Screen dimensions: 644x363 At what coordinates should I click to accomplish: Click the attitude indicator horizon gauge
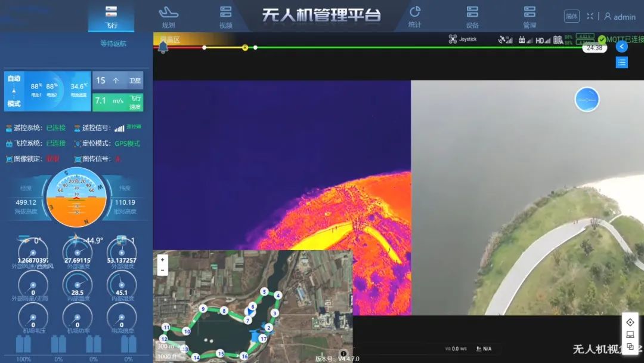click(76, 198)
